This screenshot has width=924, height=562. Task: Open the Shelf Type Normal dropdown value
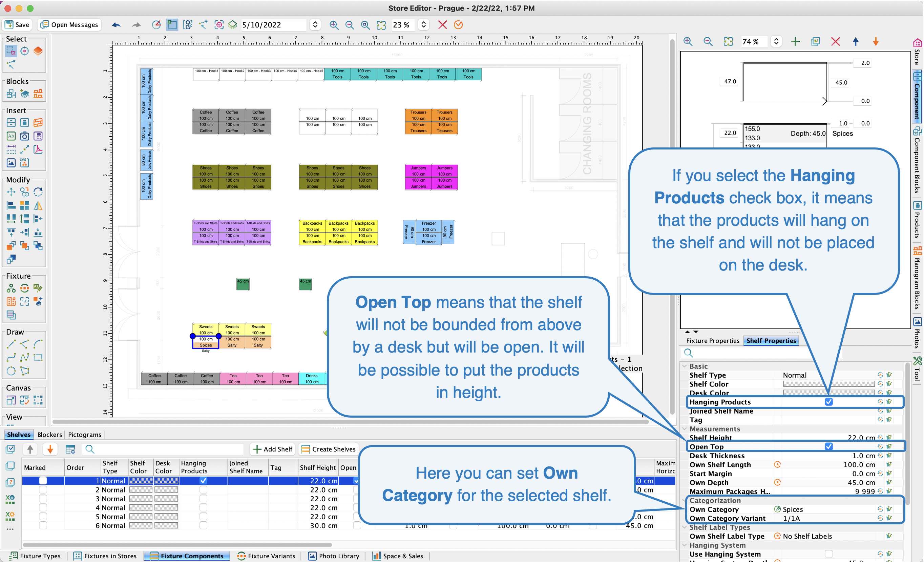tap(828, 375)
